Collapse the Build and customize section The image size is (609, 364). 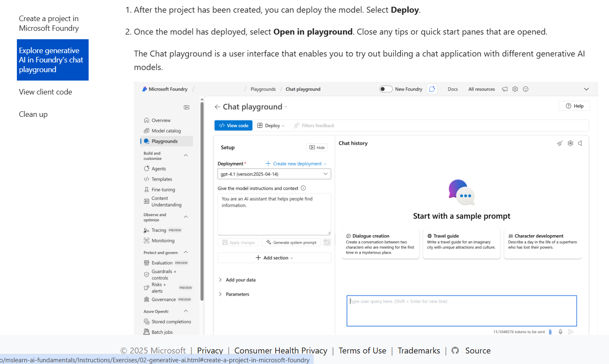(186, 156)
